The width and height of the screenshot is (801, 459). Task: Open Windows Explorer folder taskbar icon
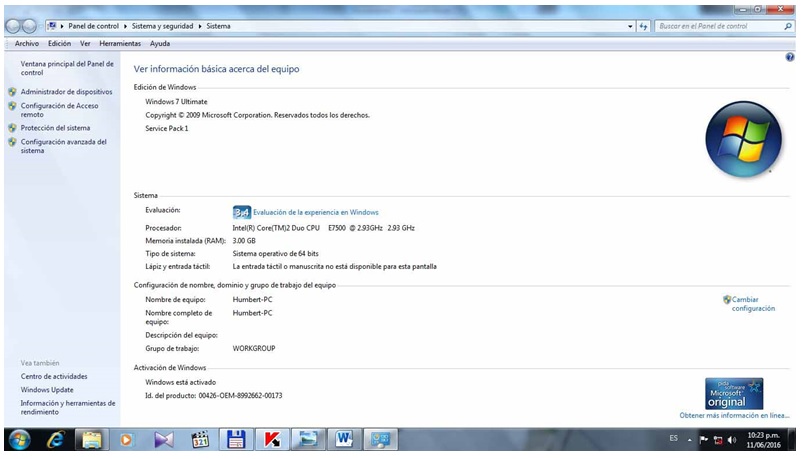92,440
